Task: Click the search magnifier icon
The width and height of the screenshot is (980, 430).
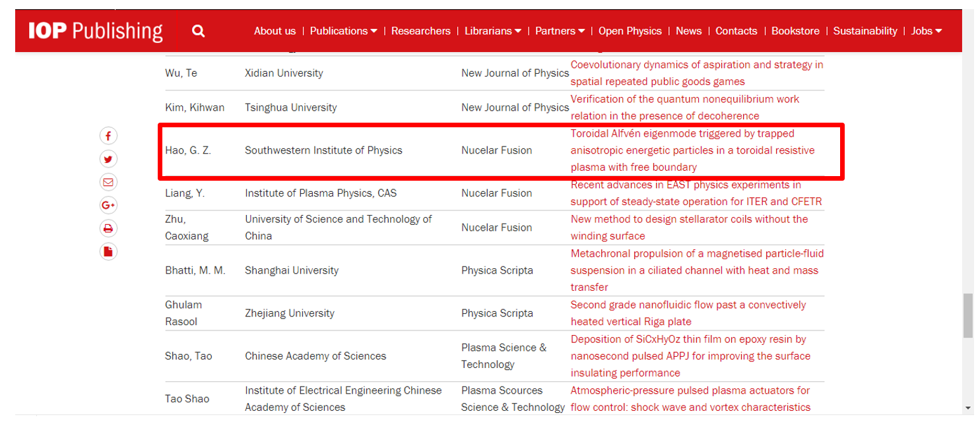Action: click(198, 31)
